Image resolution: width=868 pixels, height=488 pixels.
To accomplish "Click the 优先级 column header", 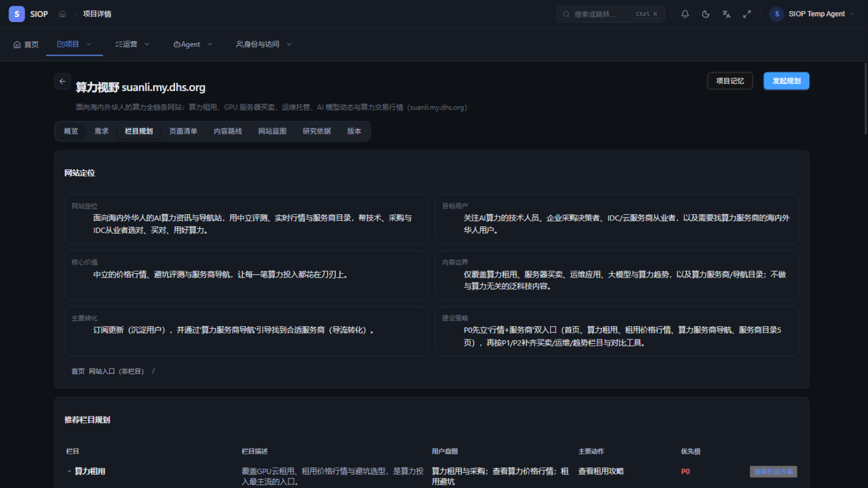I will point(691,452).
